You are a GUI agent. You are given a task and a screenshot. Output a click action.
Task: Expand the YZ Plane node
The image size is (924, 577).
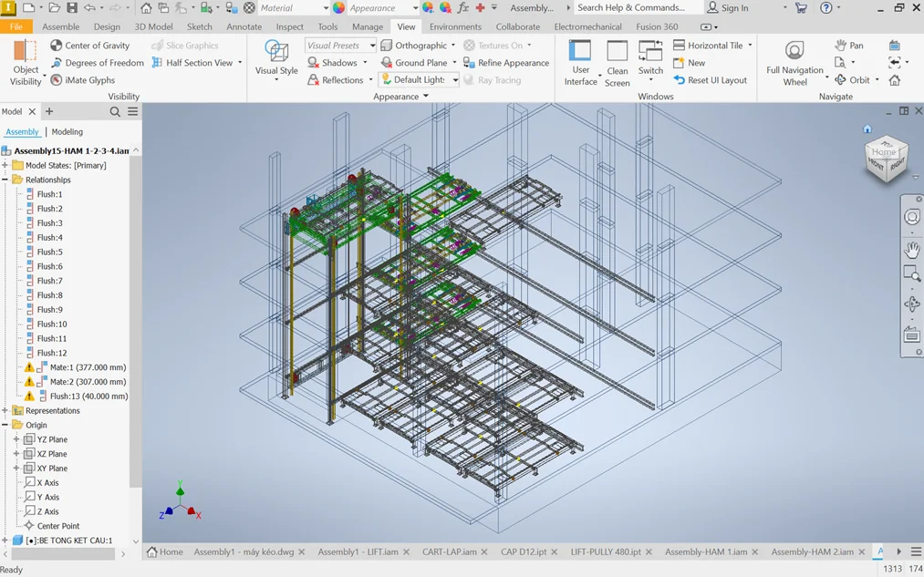point(16,439)
